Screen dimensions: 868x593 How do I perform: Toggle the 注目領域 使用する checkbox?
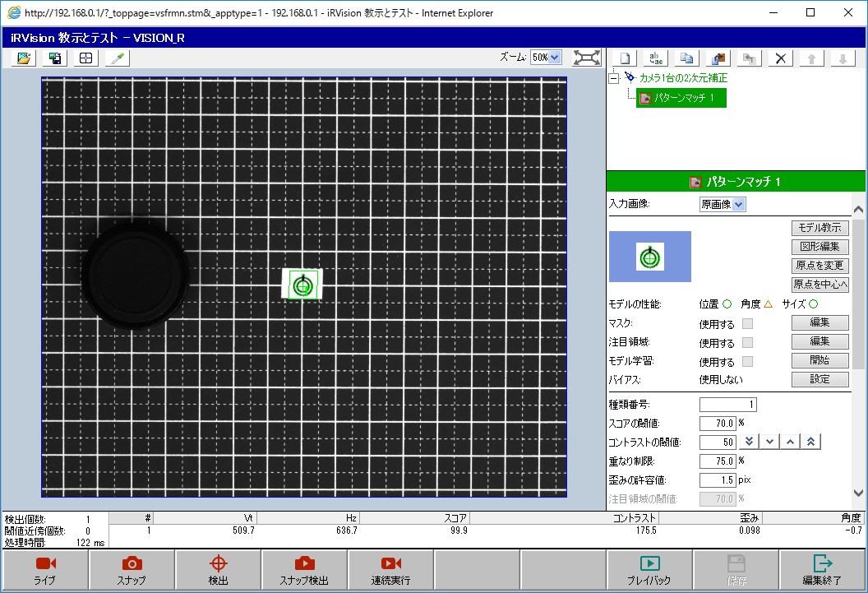click(747, 343)
